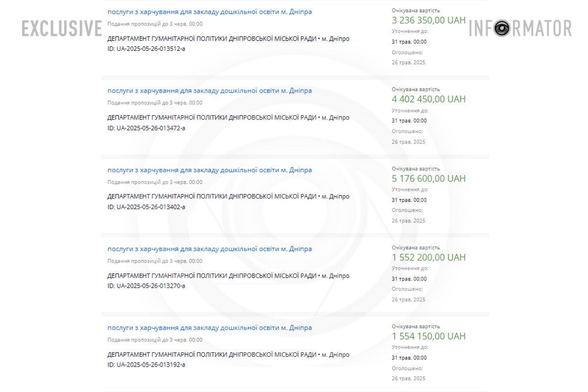Click tender ID UA-2025-05-26-013192-a
The height and width of the screenshot is (392, 588).
pyautogui.click(x=146, y=365)
